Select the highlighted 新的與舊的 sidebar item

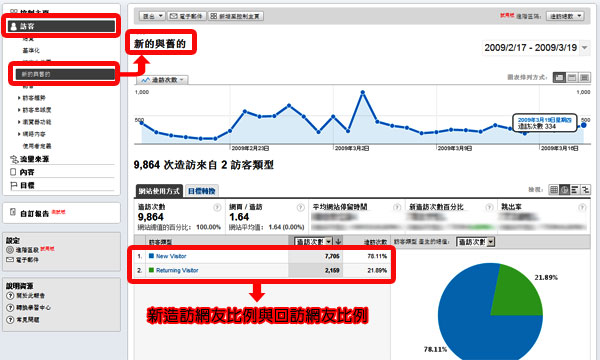tap(65, 74)
